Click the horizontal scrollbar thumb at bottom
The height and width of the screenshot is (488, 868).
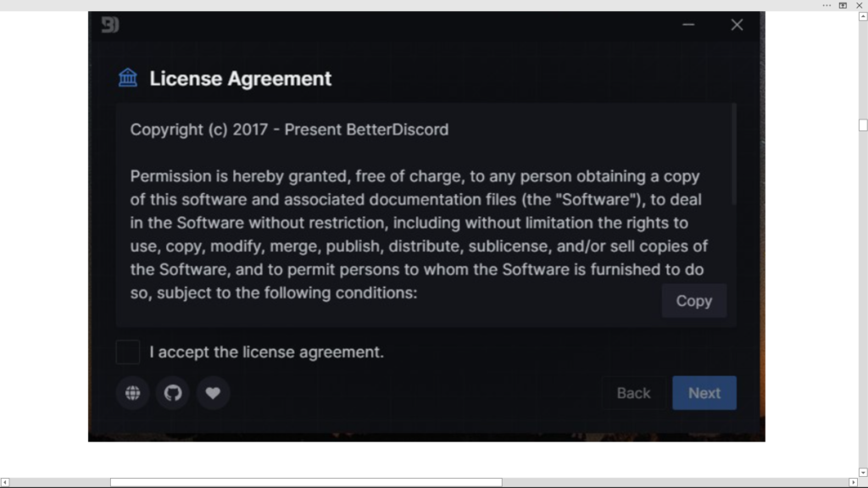click(x=306, y=482)
